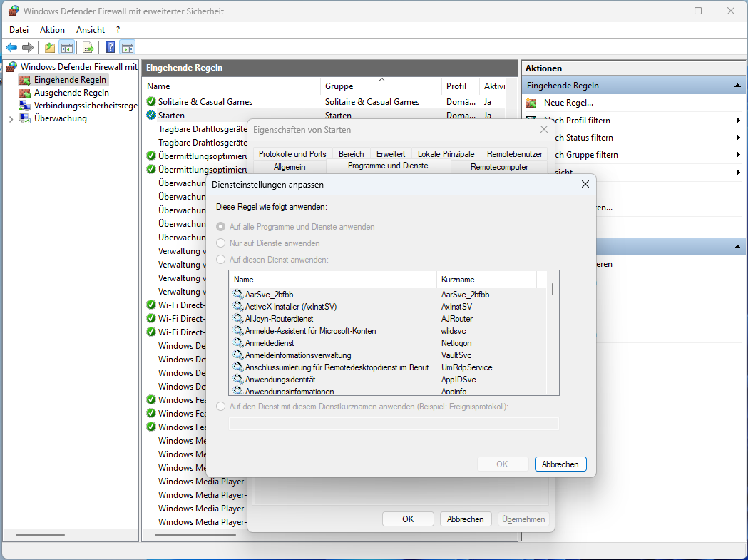Click Abbrechen in Diensteinstellungen dialog
This screenshot has height=560, width=748.
[x=560, y=464]
